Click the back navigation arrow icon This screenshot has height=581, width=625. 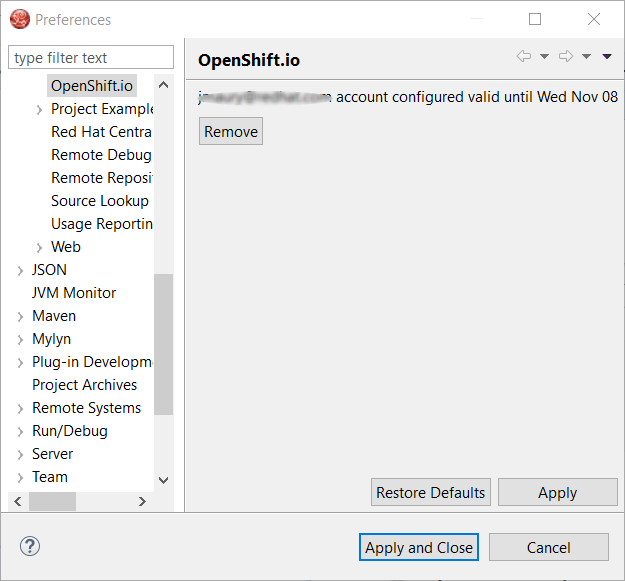pos(523,57)
